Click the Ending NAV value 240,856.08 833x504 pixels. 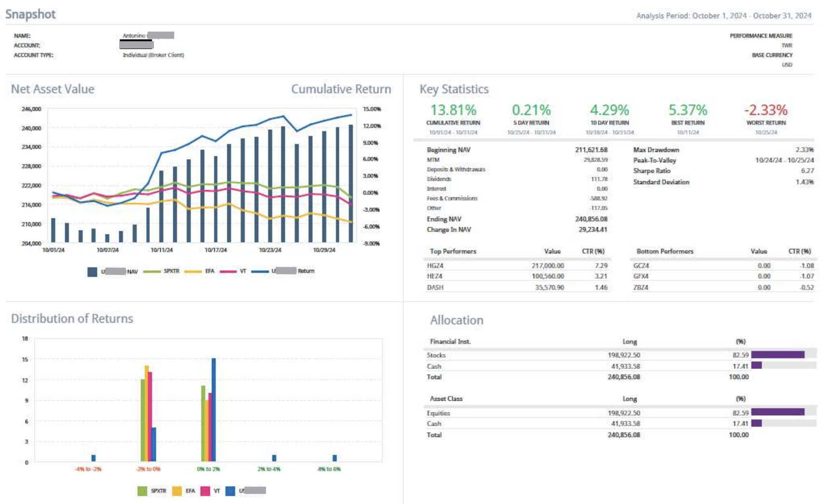591,219
